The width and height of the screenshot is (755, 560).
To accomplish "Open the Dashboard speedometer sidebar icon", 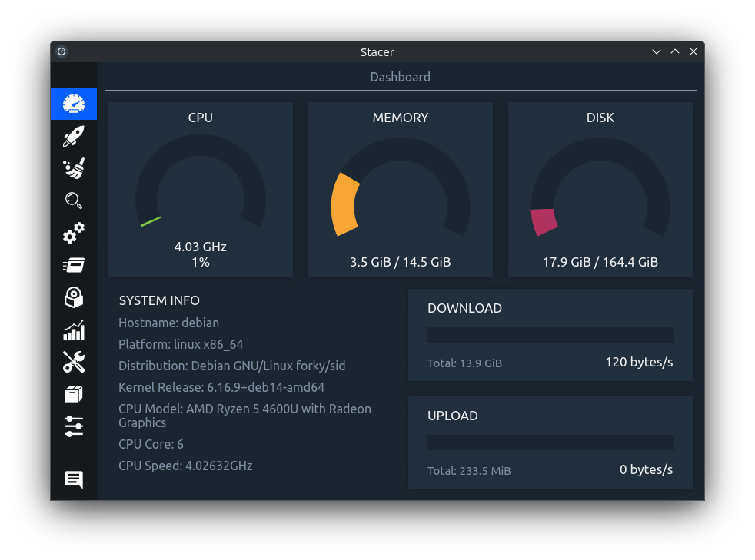I will point(74,104).
